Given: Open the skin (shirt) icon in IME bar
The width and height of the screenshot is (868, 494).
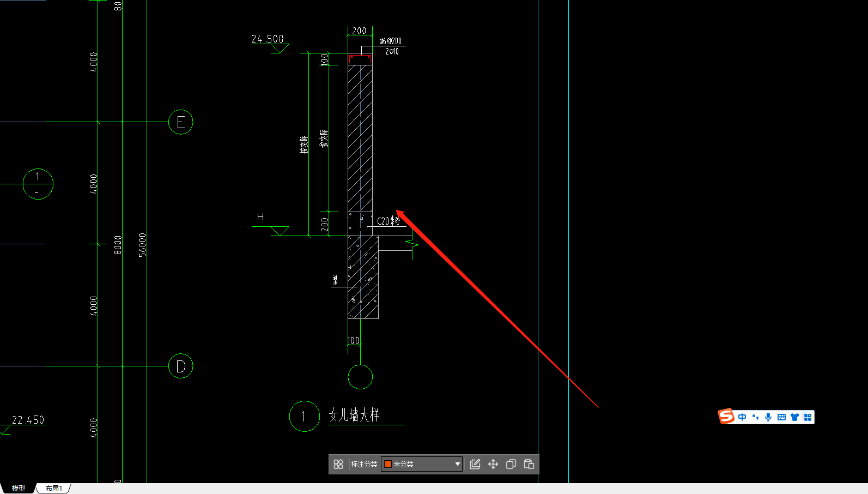Looking at the screenshot, I should tap(794, 417).
